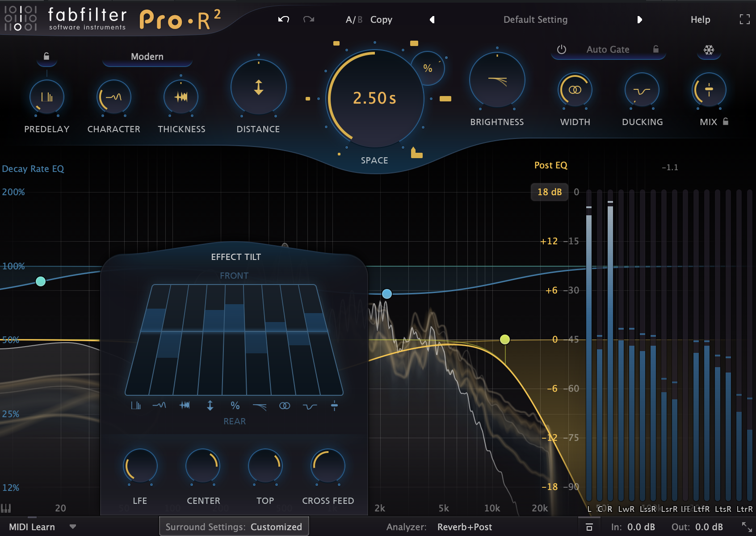Select the yellow Post EQ band dot
Screen dimensions: 756x536
pyautogui.click(x=505, y=339)
